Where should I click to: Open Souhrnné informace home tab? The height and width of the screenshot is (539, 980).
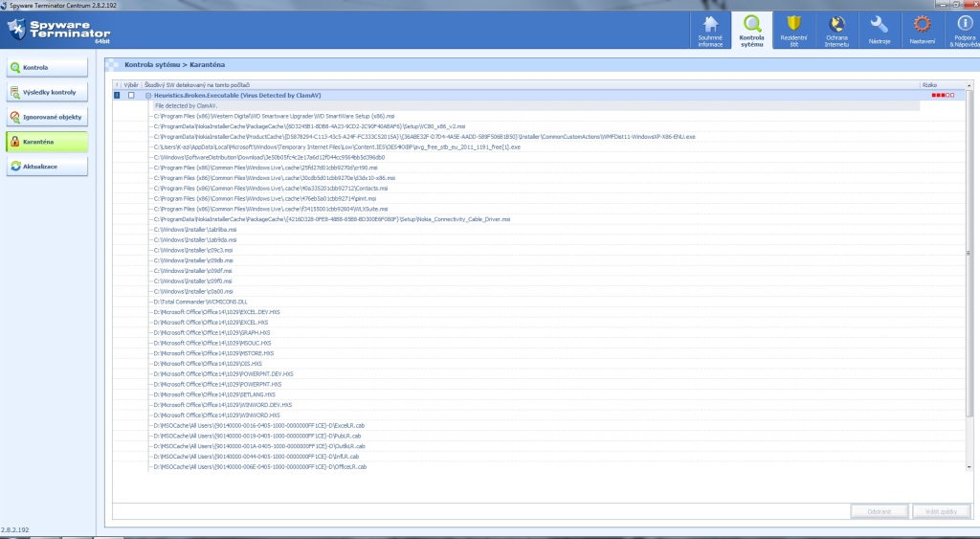pyautogui.click(x=711, y=31)
